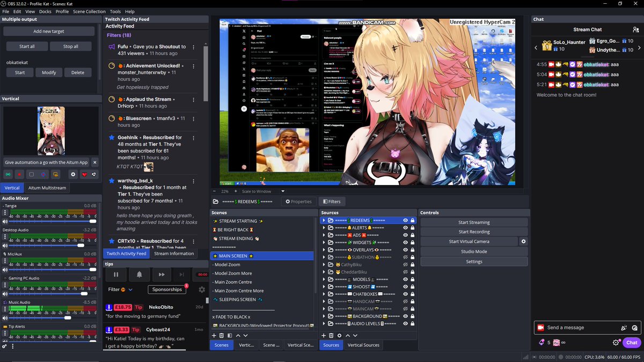Mute the Music Audio speaker icon
Viewport: 644px width, 362px height.
point(5,318)
